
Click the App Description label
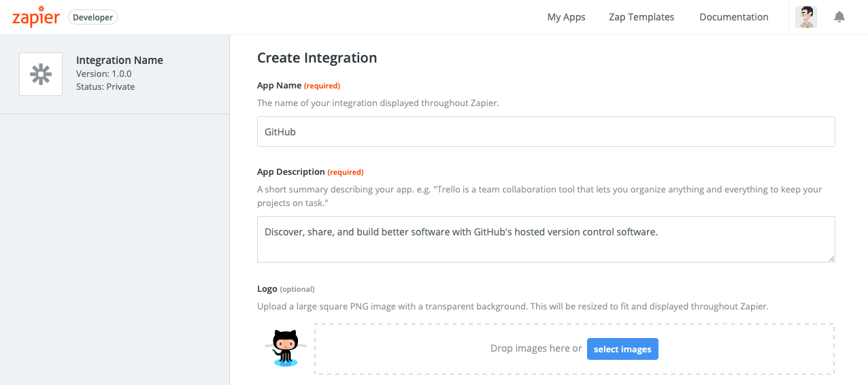(291, 171)
